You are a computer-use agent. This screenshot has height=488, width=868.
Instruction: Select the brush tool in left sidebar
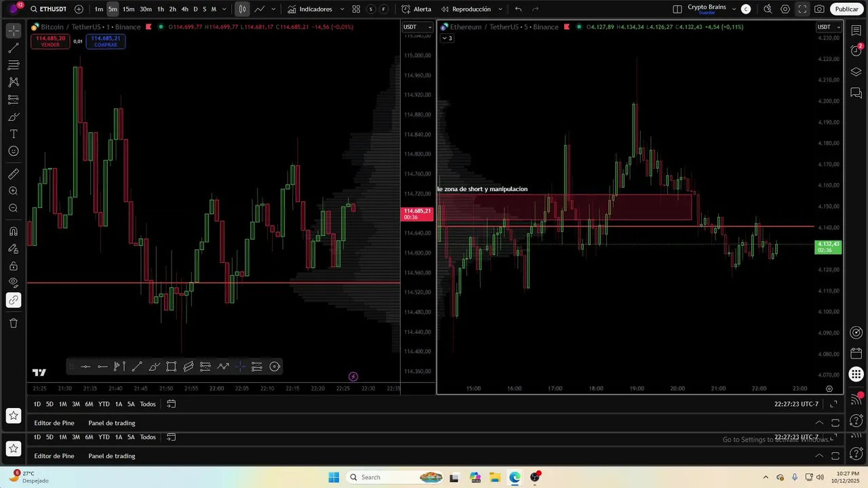click(13, 117)
